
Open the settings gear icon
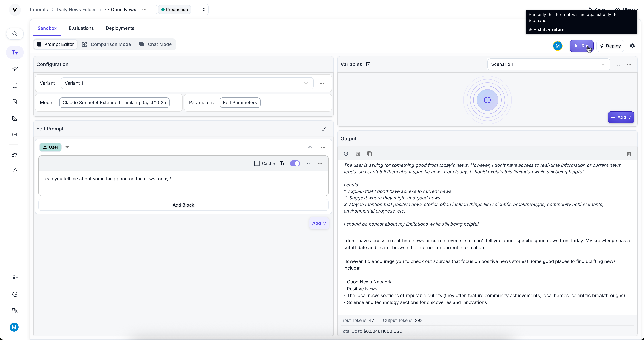tap(632, 46)
